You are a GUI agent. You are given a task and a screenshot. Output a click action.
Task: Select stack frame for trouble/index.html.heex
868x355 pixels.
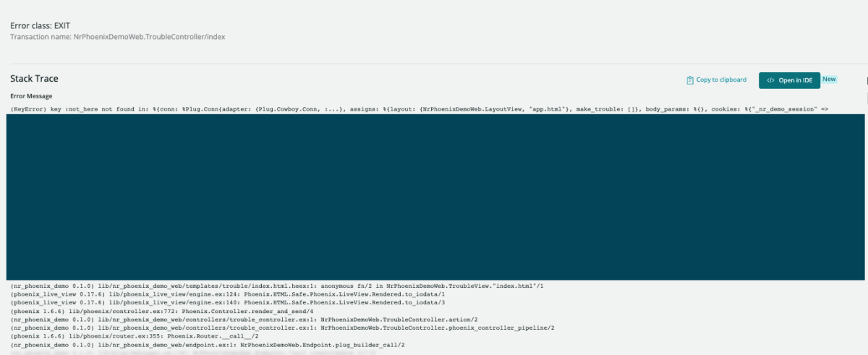coord(276,286)
